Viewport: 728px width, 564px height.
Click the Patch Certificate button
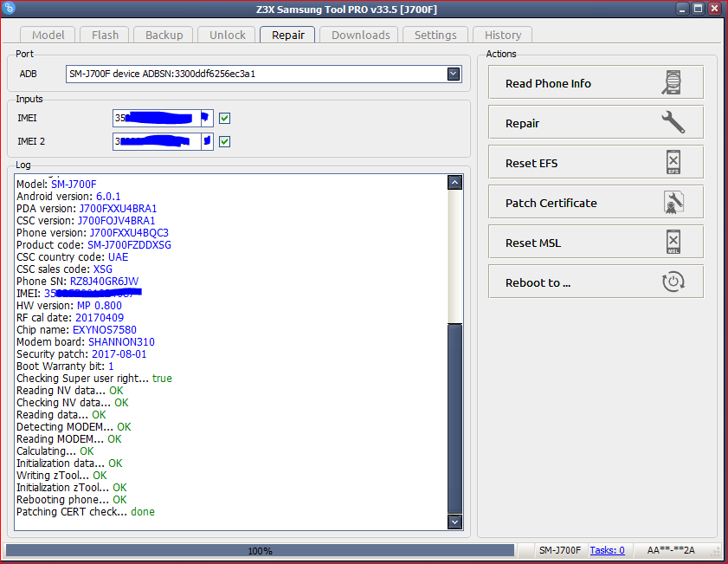click(x=596, y=202)
